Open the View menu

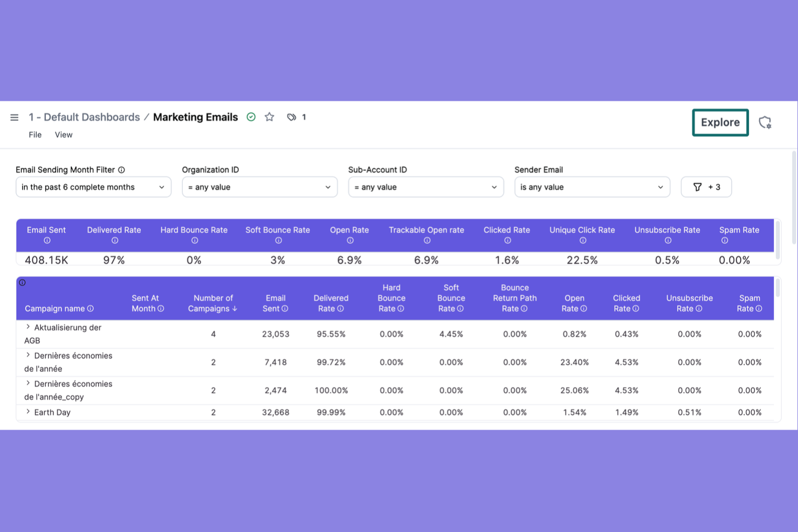coord(63,135)
